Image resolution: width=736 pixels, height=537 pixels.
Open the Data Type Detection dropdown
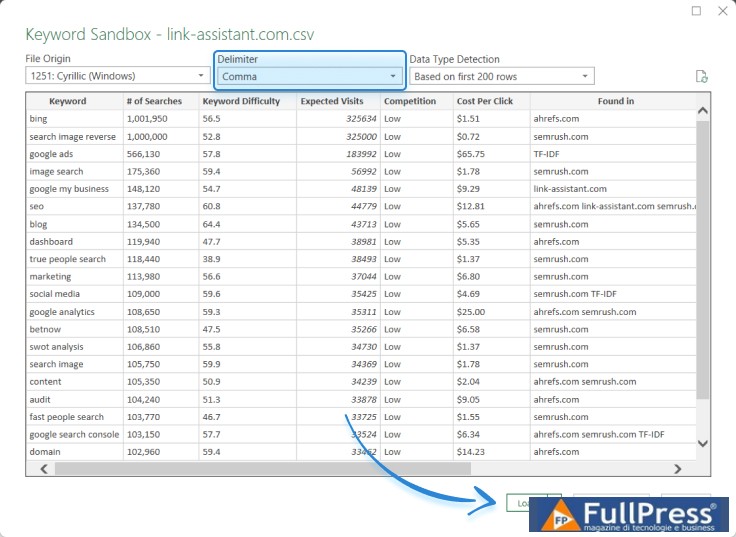501,76
